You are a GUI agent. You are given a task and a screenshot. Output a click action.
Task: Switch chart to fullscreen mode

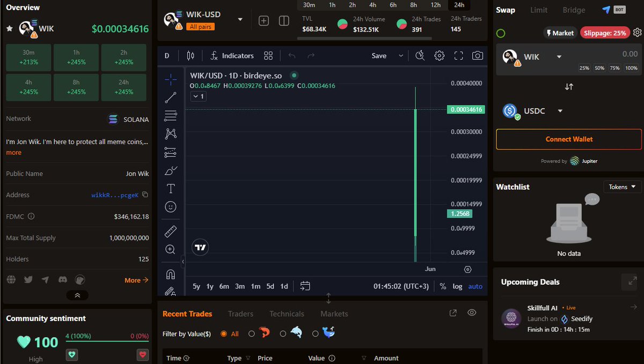458,56
